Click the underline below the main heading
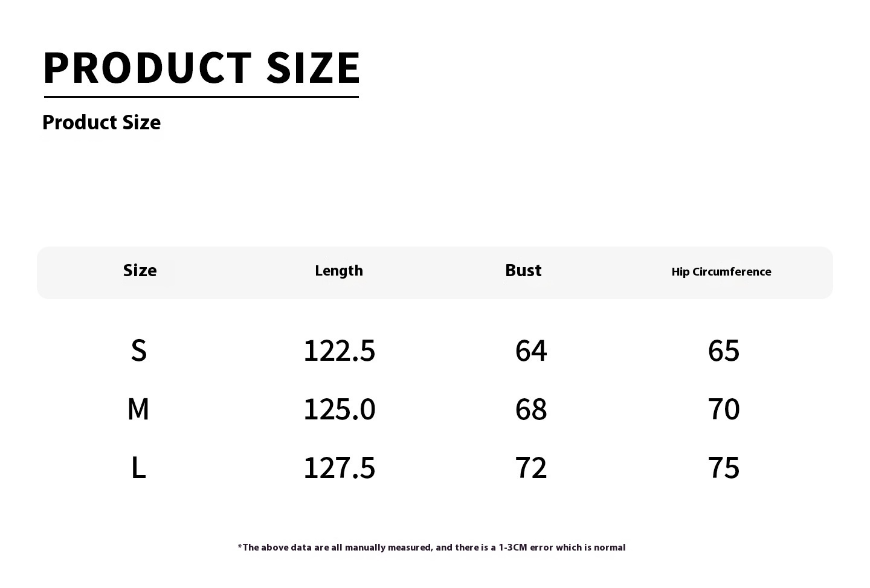The image size is (870, 588). pyautogui.click(x=201, y=97)
